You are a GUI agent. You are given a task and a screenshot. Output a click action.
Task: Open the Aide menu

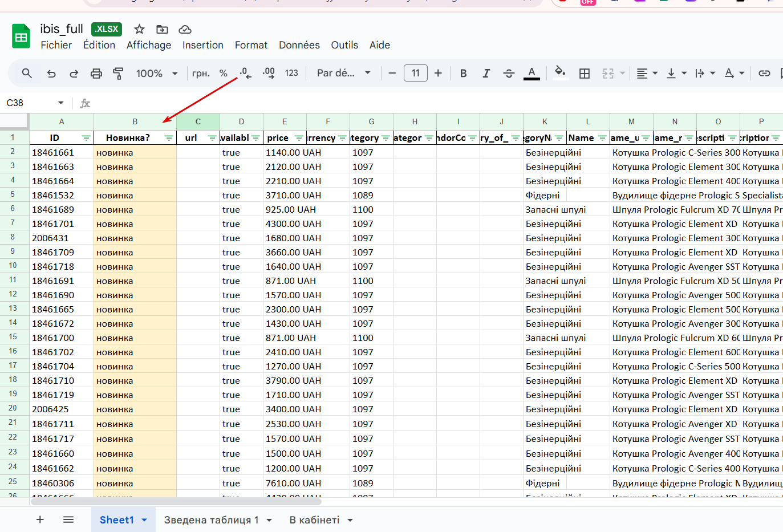[x=380, y=45]
